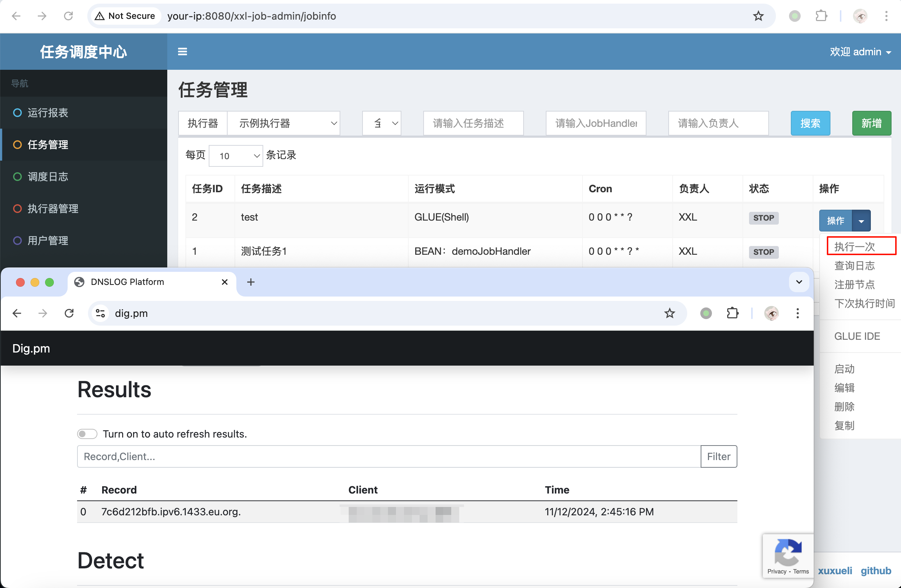Open a new tab with plus icon
Viewport: 901px width, 588px height.
[251, 282]
